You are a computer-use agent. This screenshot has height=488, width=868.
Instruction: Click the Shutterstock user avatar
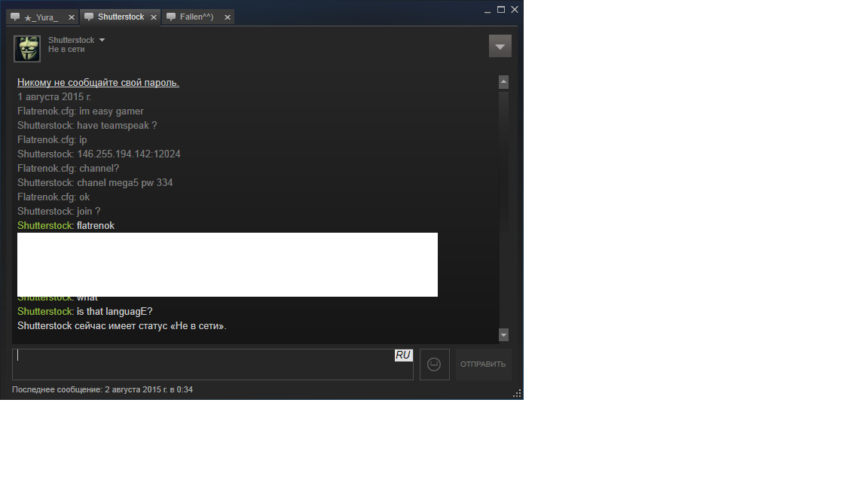tap(27, 49)
